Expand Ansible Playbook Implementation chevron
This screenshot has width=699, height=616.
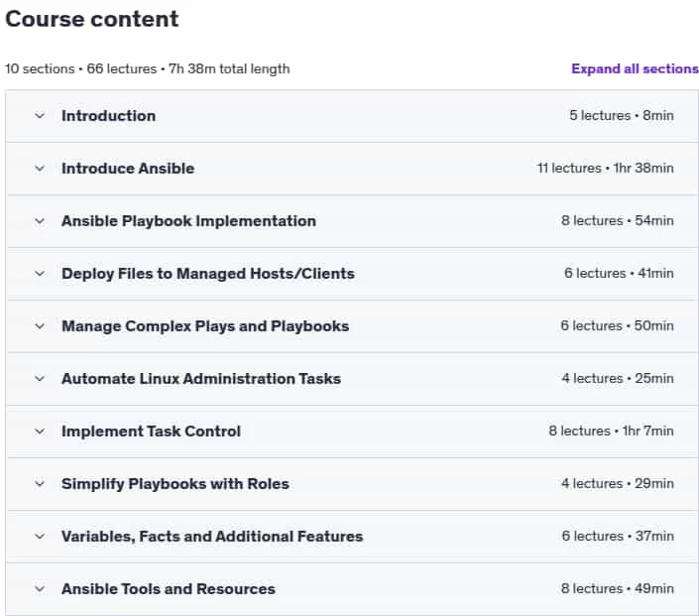click(x=40, y=221)
